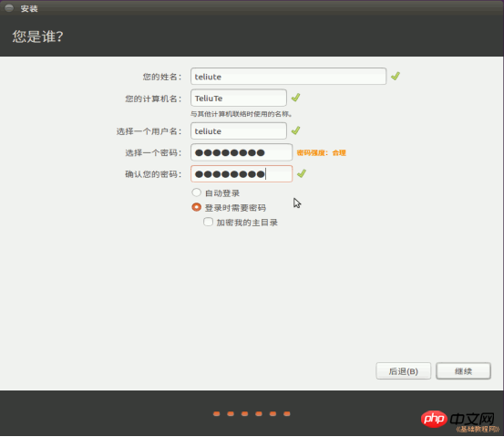Screen dimensions: 504x437
Task: Click the 安装 window title
Action: pyautogui.click(x=29, y=9)
